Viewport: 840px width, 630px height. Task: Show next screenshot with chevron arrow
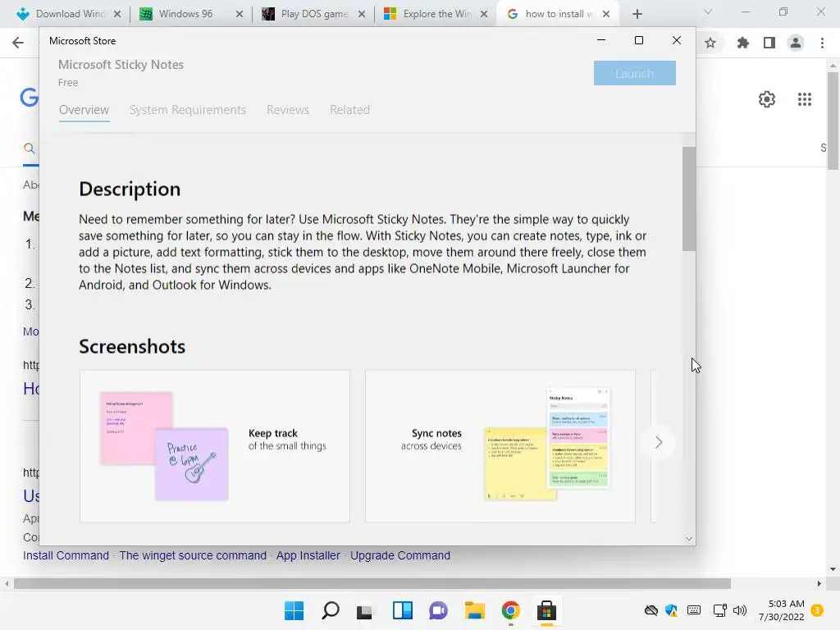[659, 442]
